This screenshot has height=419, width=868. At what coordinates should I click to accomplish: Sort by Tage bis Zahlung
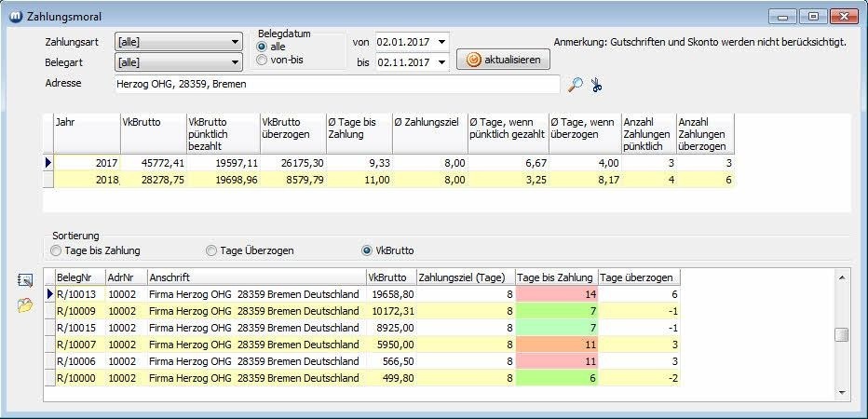(x=57, y=250)
